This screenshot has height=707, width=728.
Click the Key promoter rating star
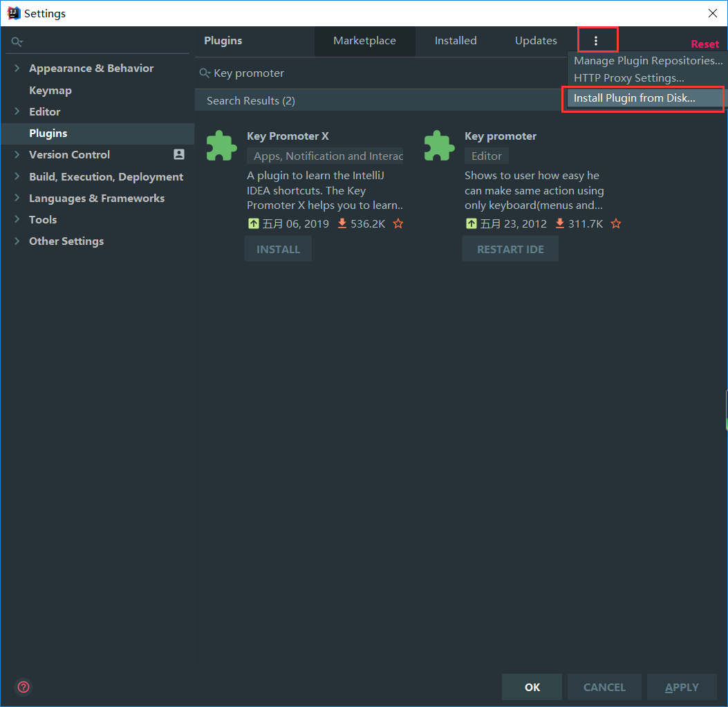tap(615, 224)
